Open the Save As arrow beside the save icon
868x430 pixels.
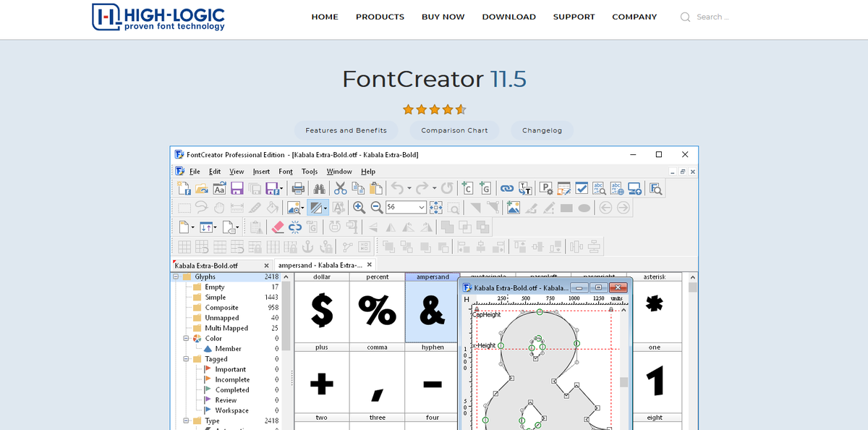coord(280,188)
